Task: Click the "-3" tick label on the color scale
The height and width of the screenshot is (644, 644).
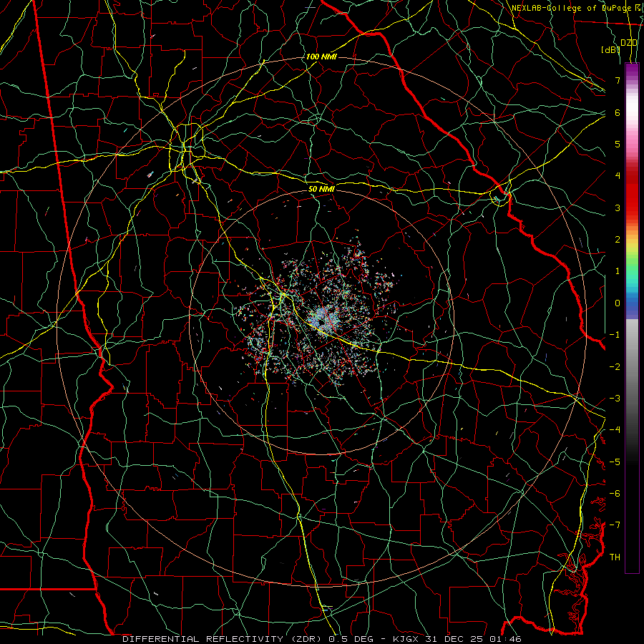Action: click(615, 399)
